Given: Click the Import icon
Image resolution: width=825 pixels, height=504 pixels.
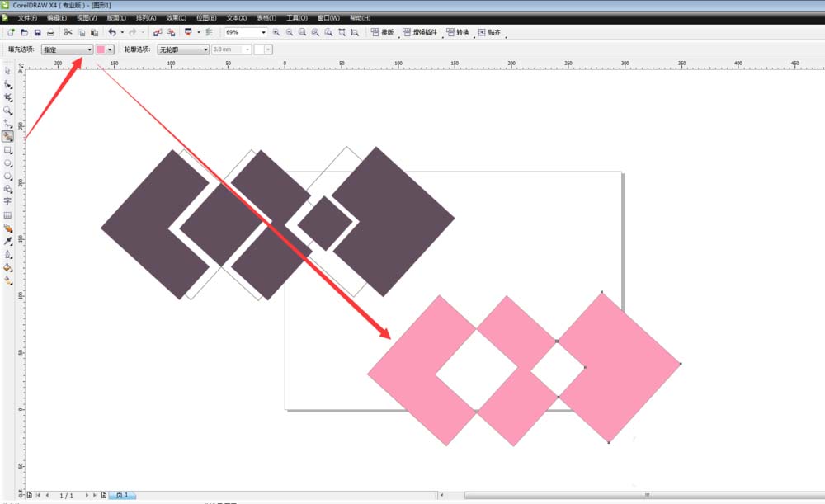Looking at the screenshot, I should tap(158, 32).
